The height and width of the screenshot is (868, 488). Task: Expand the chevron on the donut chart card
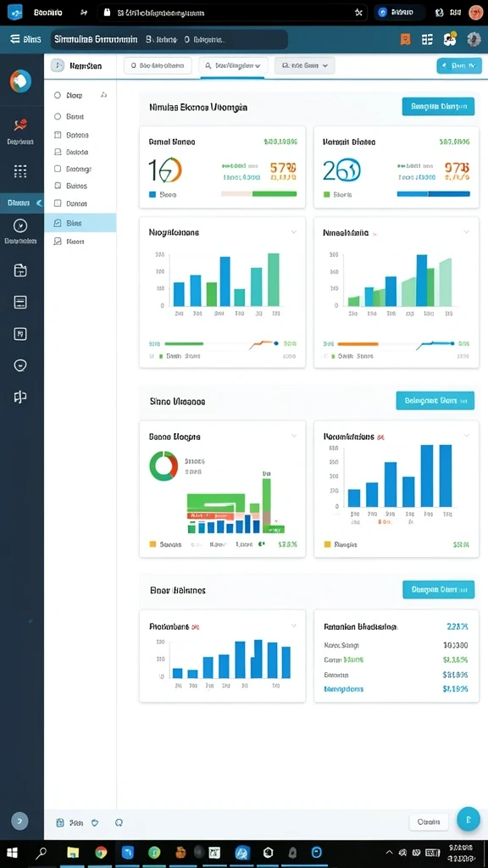pos(294,437)
